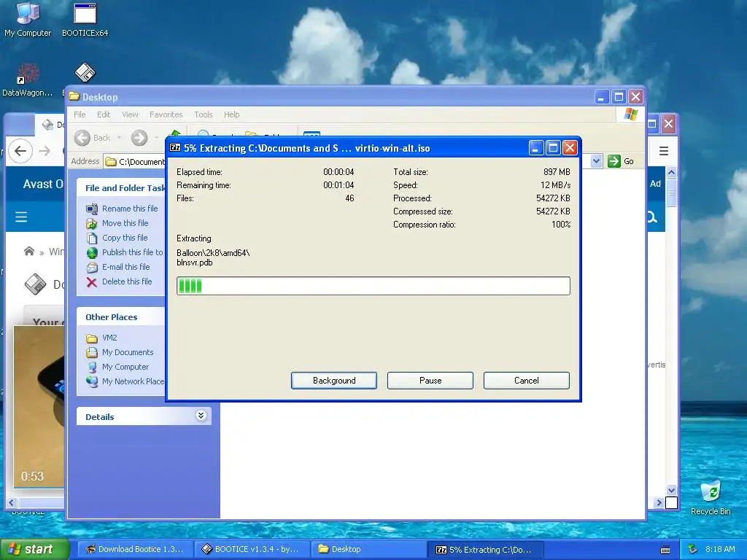Click the Move this file icon

pyautogui.click(x=91, y=223)
